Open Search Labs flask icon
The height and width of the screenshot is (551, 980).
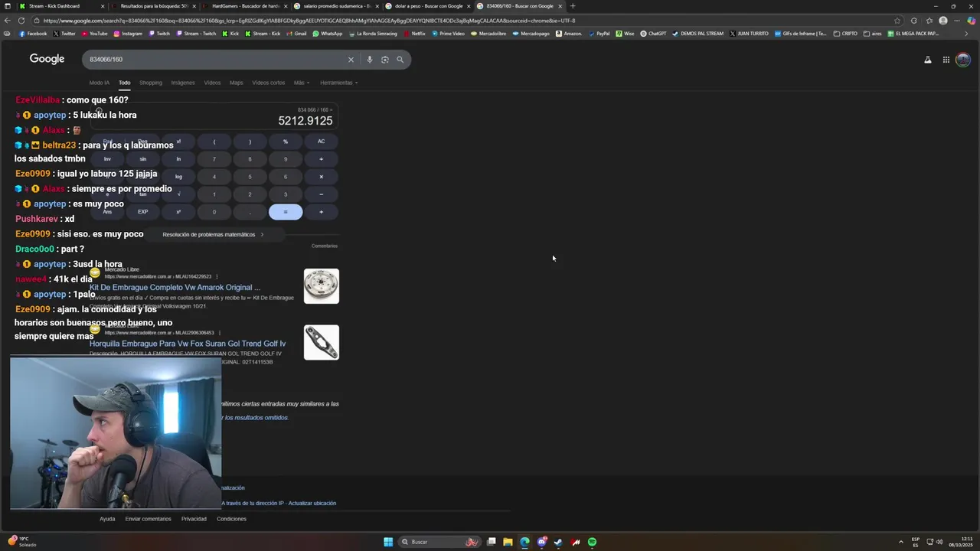tap(928, 60)
